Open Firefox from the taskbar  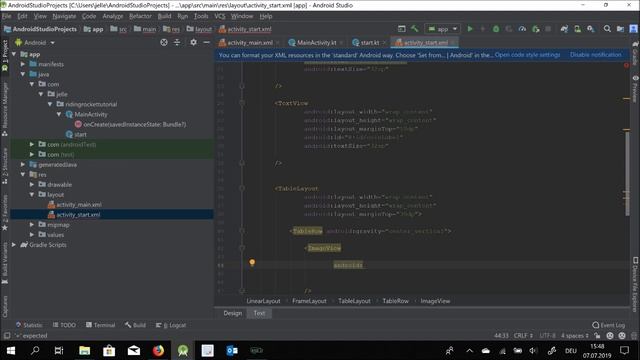pyautogui.click(x=158, y=350)
